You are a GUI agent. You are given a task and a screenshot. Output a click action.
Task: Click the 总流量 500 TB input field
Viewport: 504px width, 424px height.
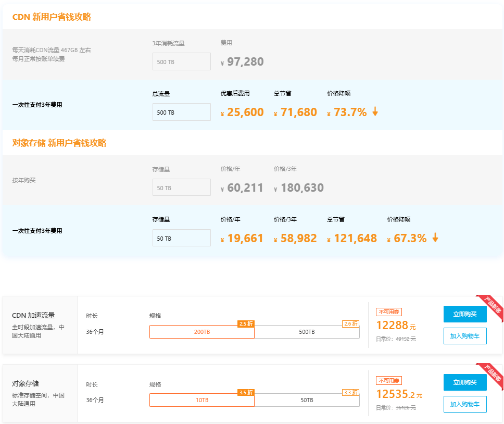[181, 112]
